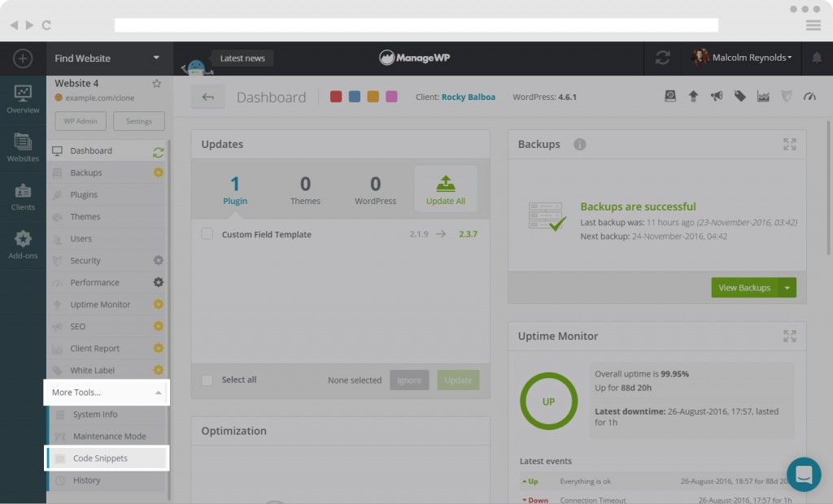Open the Performance speedometer icon

809,96
